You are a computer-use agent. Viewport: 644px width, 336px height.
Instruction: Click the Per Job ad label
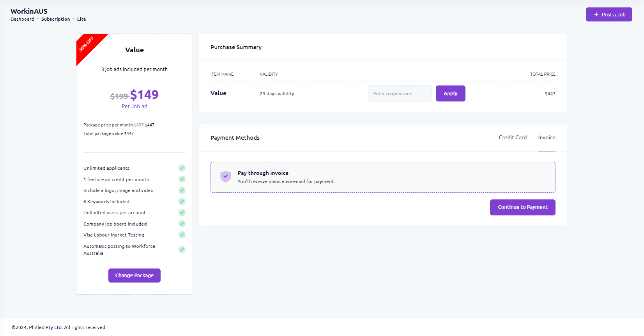(x=134, y=106)
